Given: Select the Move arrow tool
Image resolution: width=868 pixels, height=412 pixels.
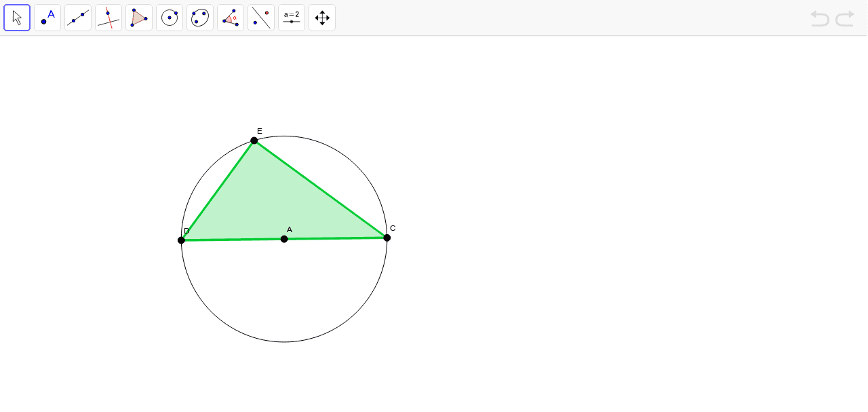Looking at the screenshot, I should tap(17, 18).
